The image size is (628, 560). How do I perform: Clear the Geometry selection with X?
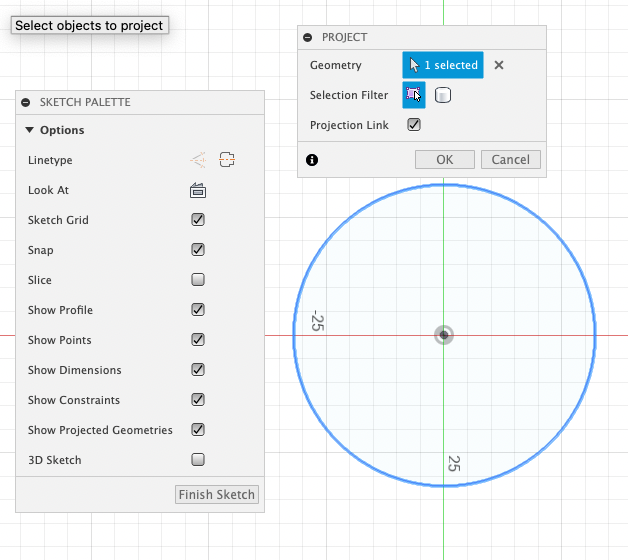(x=499, y=65)
